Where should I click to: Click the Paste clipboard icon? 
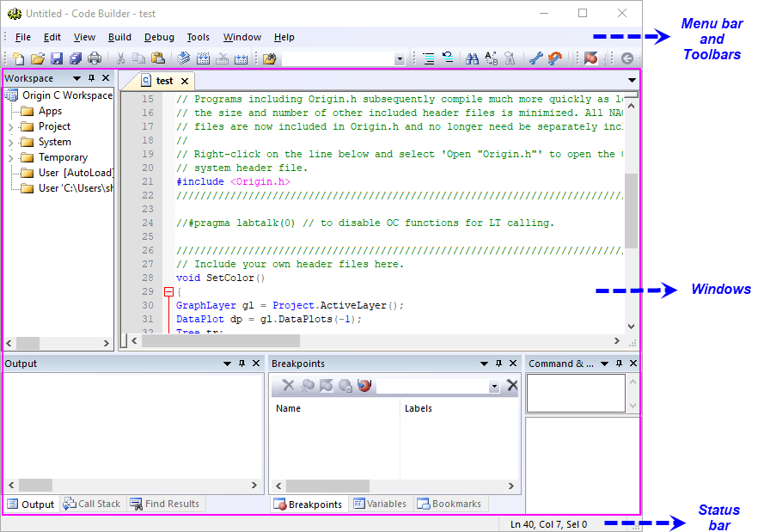click(x=158, y=58)
